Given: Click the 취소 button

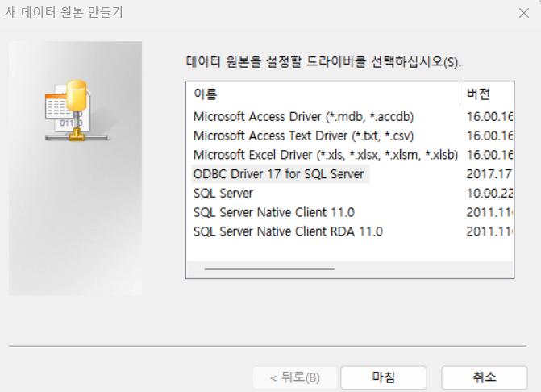Looking at the screenshot, I should point(485,377).
